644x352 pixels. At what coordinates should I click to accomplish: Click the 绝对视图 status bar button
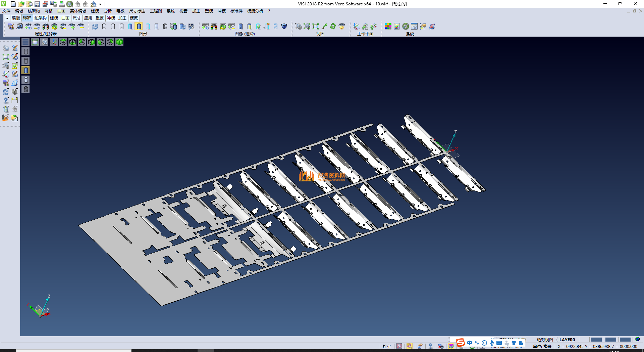(545, 340)
